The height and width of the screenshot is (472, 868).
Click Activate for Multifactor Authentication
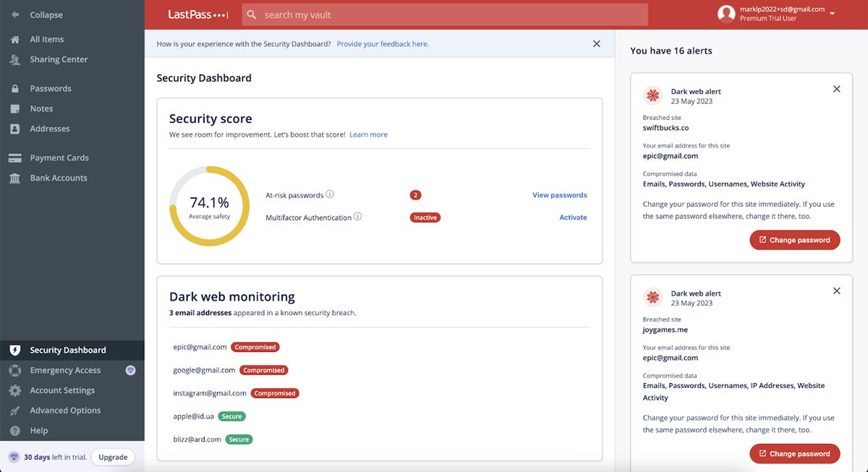[x=573, y=218]
